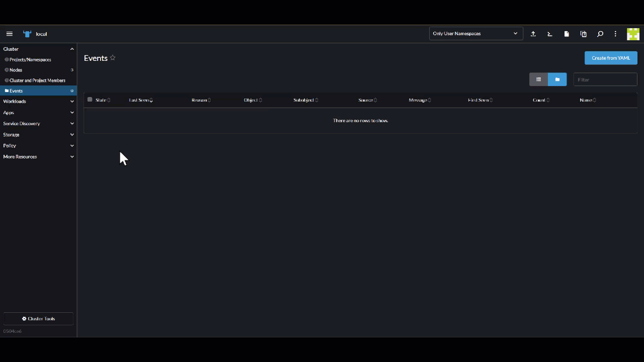Tick the select-all rows checkbox
The height and width of the screenshot is (362, 644).
[x=90, y=100]
